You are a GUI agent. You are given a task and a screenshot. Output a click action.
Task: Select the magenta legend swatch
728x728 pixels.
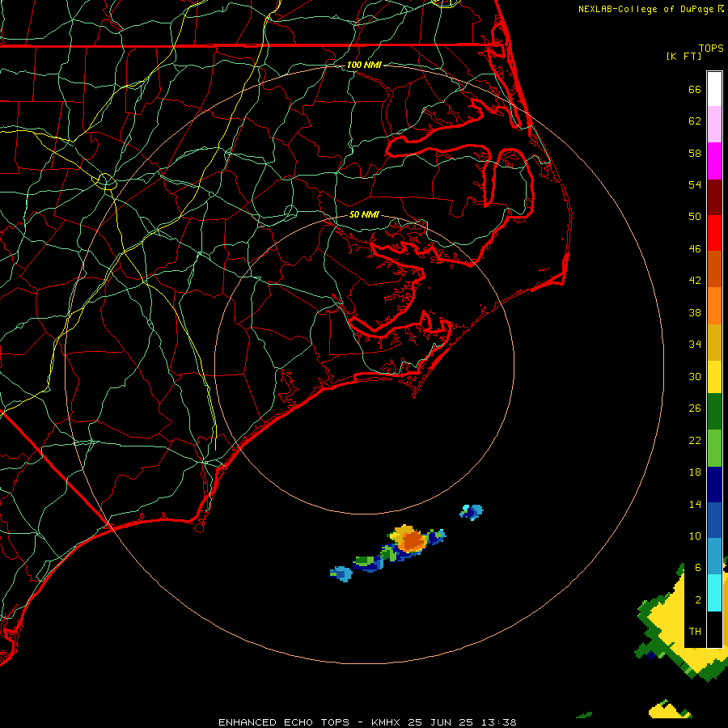tap(714, 161)
